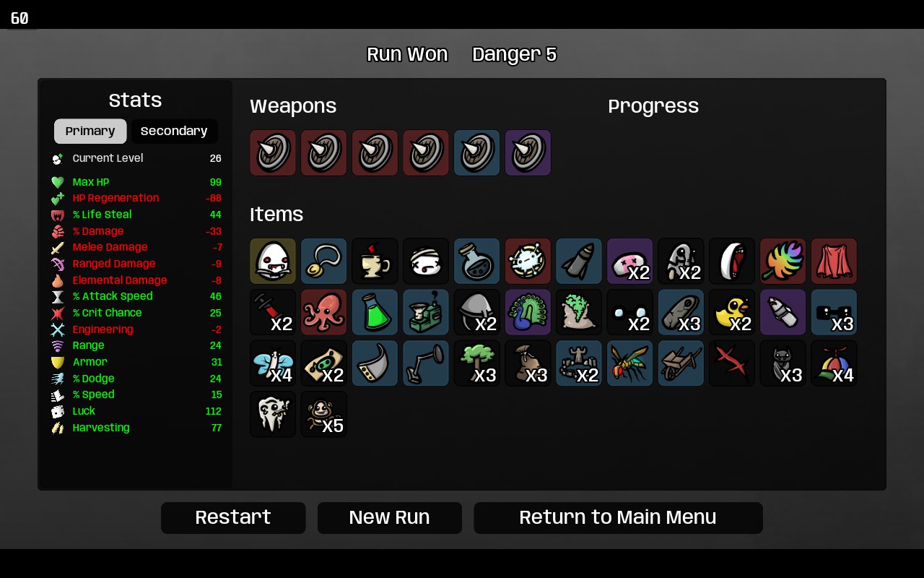Select the wheelbarrow item icon
Screen dimensions: 924x578
click(681, 363)
